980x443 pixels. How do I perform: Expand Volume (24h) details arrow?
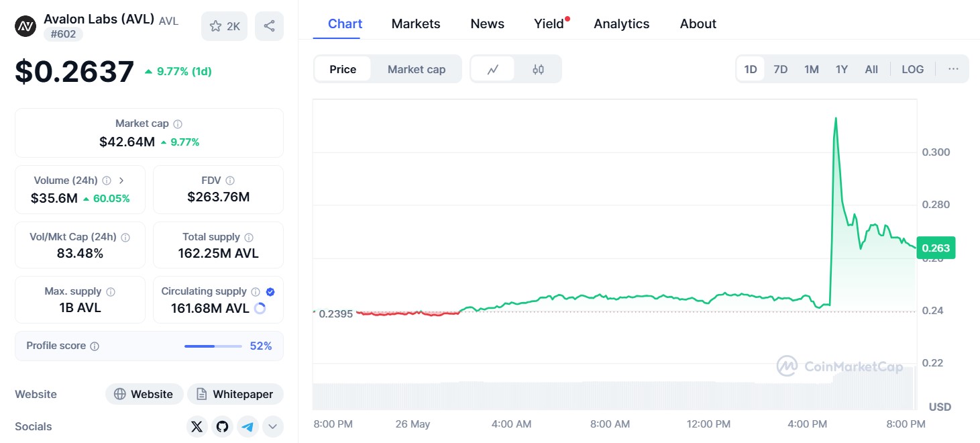[x=121, y=181]
